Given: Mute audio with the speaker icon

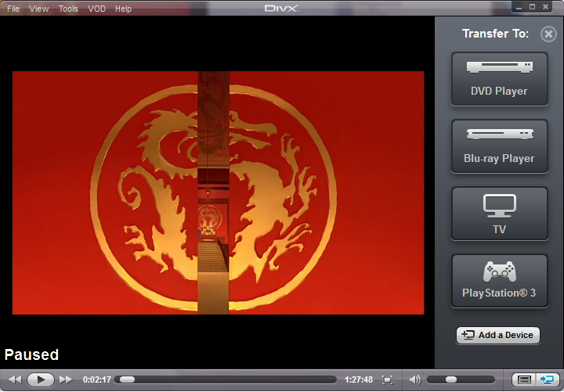Looking at the screenshot, I should pos(415,379).
